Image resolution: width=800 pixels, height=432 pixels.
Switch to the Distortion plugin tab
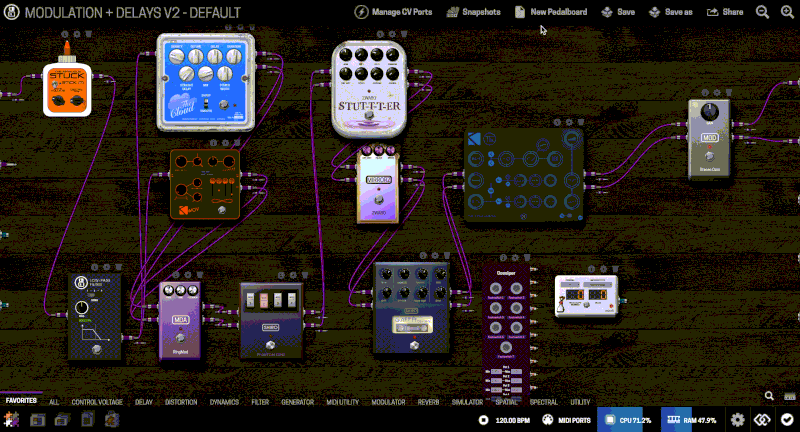(181, 402)
